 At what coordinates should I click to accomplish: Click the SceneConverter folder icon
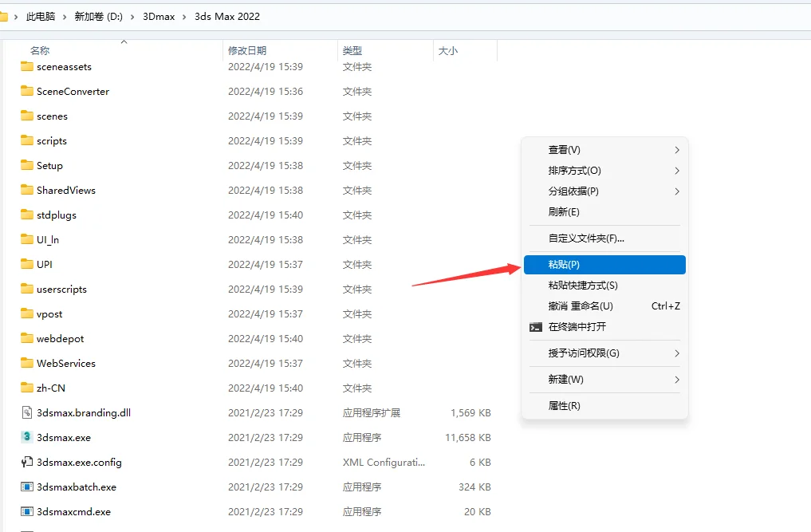(x=27, y=91)
